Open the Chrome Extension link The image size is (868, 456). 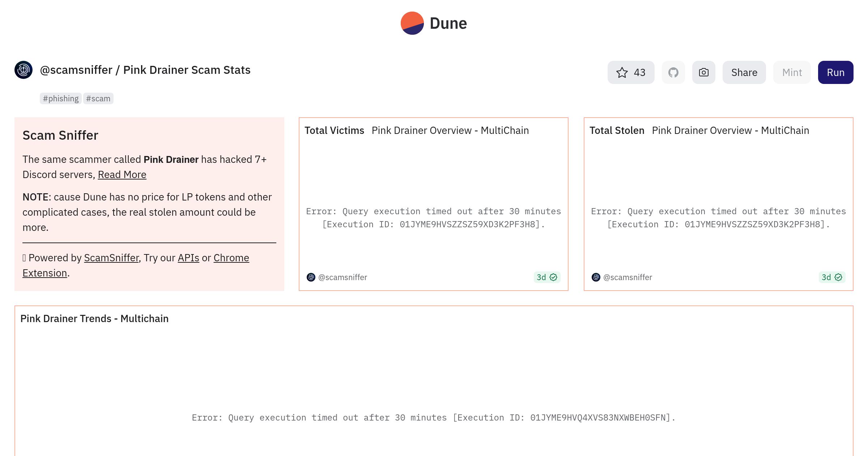[x=231, y=258]
